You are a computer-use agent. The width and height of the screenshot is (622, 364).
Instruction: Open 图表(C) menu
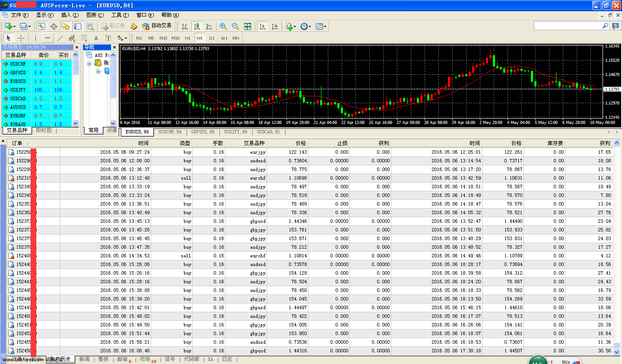tap(95, 15)
